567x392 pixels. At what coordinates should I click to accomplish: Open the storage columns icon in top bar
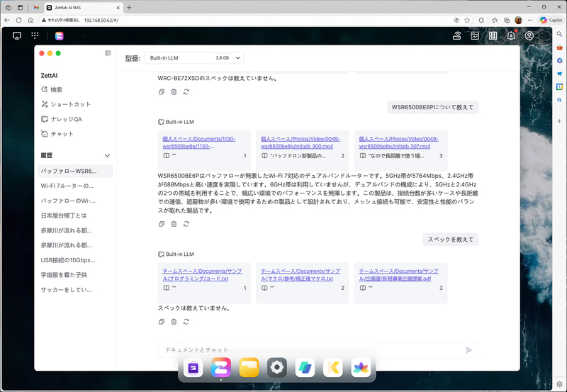click(493, 35)
